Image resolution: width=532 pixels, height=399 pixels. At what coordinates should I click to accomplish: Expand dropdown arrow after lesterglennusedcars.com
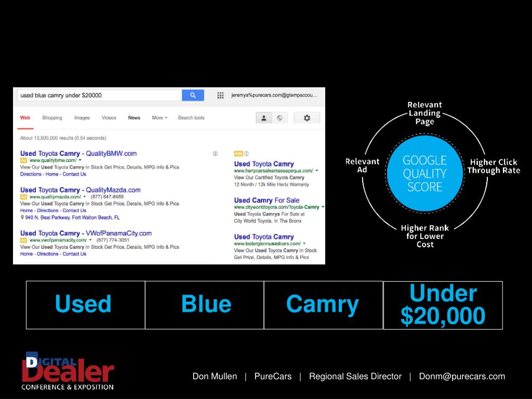point(304,243)
